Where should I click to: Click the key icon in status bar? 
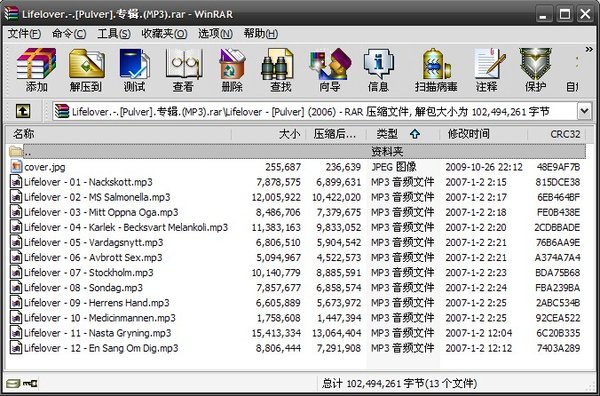coord(30,383)
